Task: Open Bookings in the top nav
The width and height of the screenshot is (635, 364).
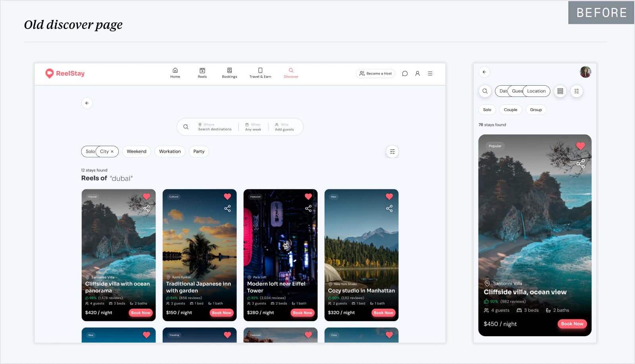Action: 229,73
